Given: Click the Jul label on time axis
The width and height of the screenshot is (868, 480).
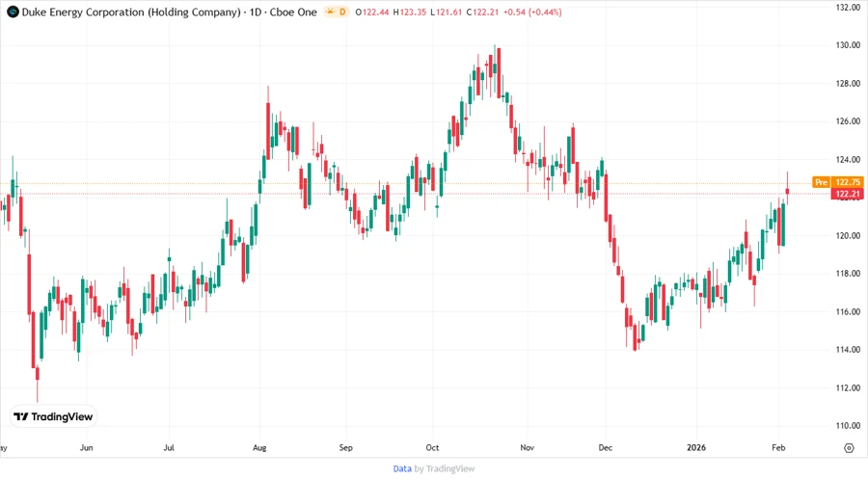Looking at the screenshot, I should click(x=169, y=447).
